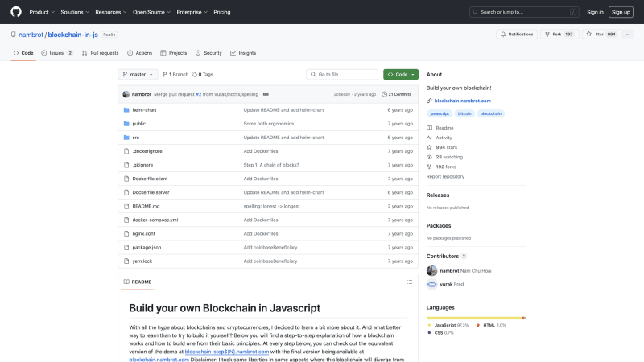Viewport: 644px width, 362px height.
Task: Click the .dockerignore file icon
Action: tap(126, 151)
